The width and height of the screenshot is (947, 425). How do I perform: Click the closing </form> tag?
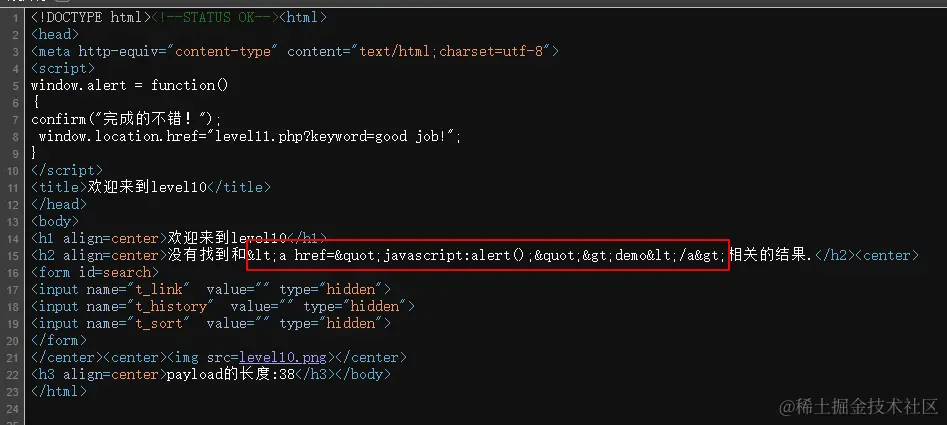59,340
